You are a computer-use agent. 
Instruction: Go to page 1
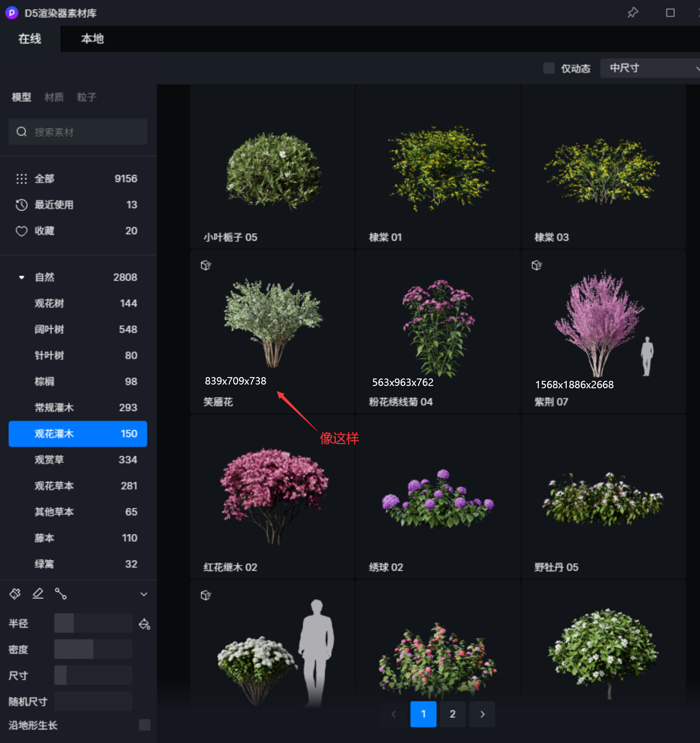point(423,714)
